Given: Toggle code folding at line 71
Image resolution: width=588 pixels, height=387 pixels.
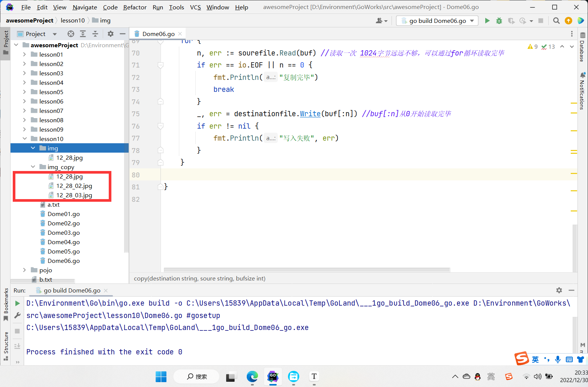Looking at the screenshot, I should [160, 65].
